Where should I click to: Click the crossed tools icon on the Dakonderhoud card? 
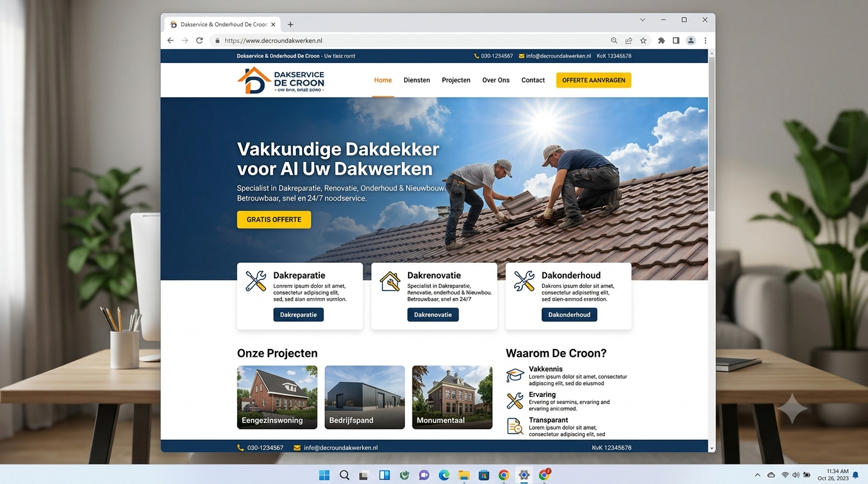pos(524,281)
